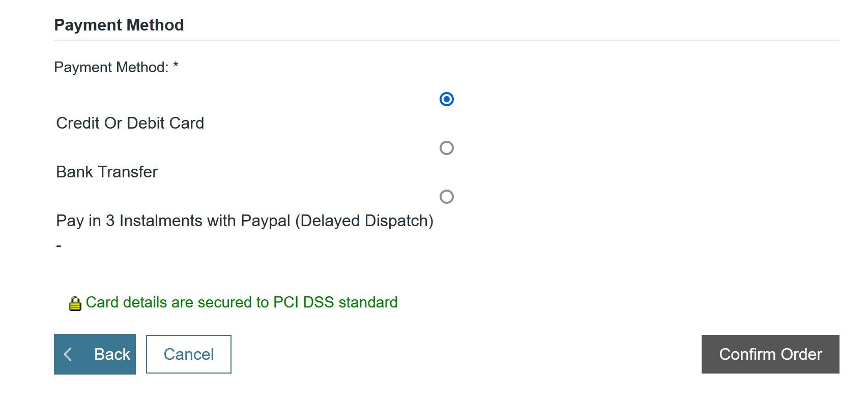Click the Bank Transfer label text
The image size is (868, 402).
click(x=107, y=172)
